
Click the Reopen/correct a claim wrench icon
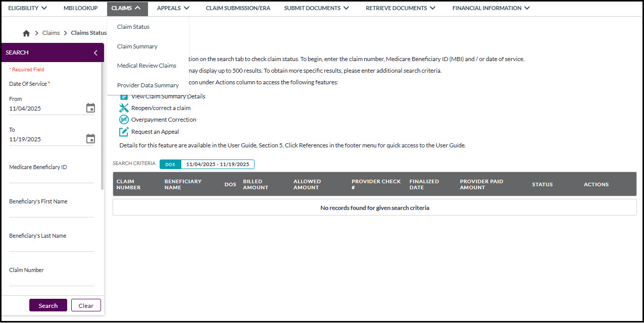coord(124,108)
